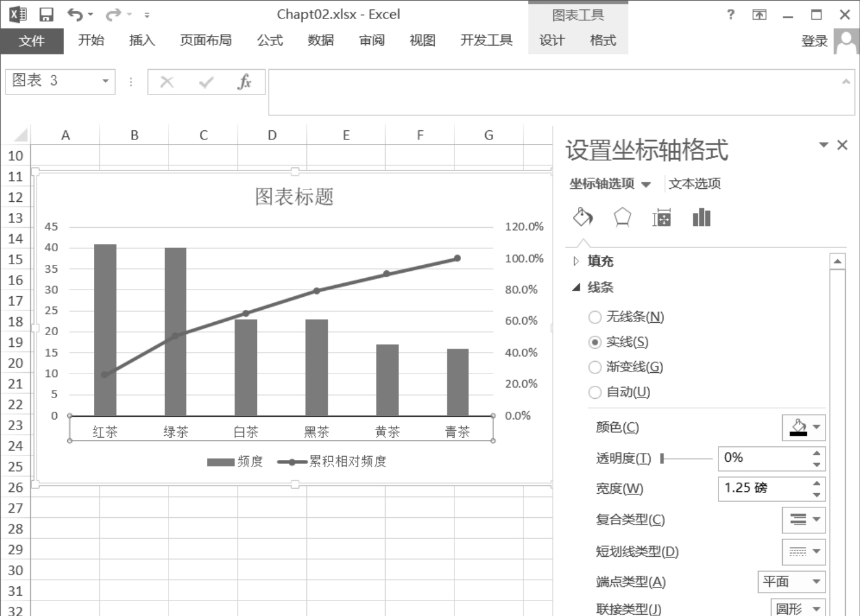
Task: Click the 宽度 width input field
Action: [x=764, y=488]
